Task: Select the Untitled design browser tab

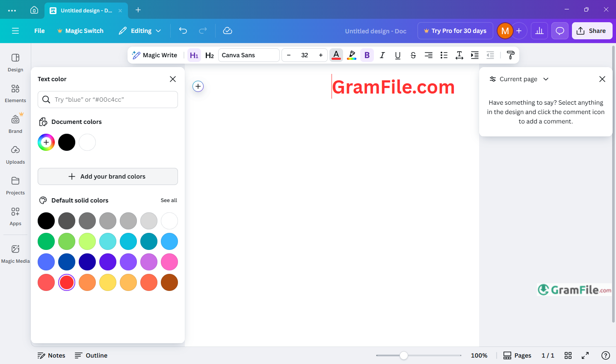Action: (86, 10)
